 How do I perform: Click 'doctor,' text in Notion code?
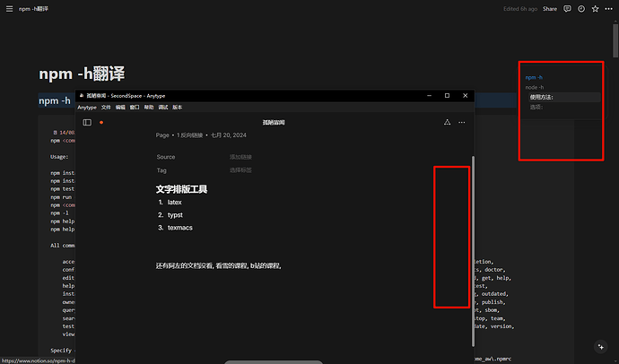(x=495, y=270)
